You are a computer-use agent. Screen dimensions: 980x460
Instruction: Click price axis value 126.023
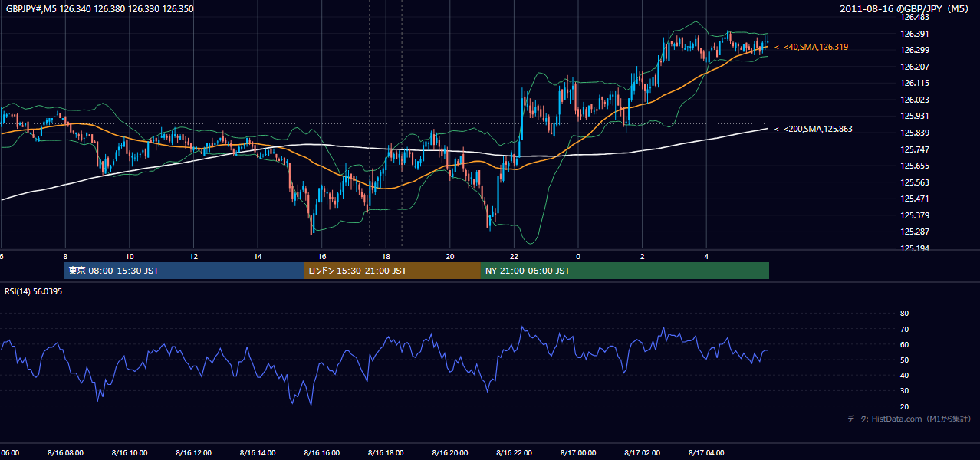point(915,100)
